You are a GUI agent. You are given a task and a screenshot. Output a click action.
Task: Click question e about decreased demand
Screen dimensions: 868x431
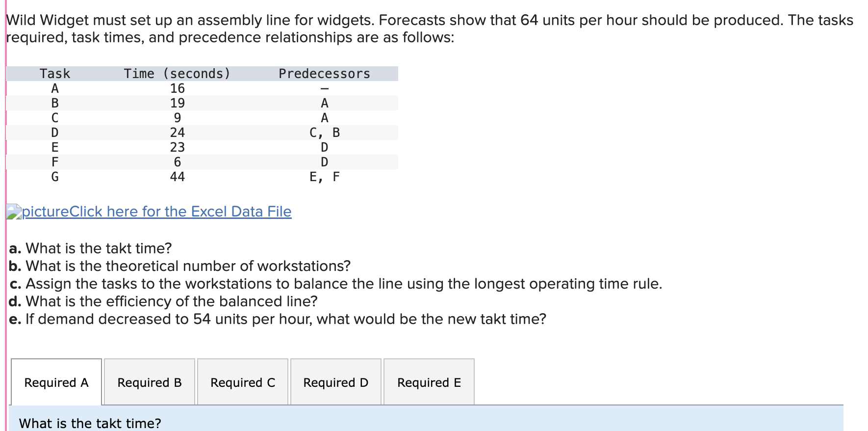(x=277, y=319)
